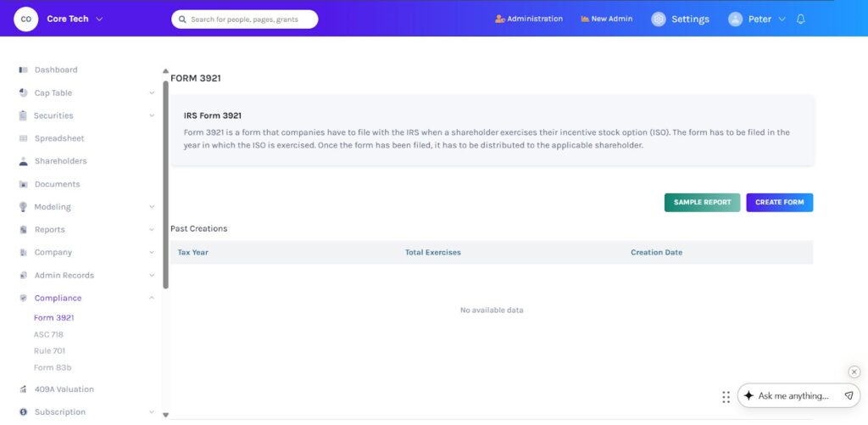Open the Core Tech company dropdown
Viewport: 868px width, 425px height.
100,19
